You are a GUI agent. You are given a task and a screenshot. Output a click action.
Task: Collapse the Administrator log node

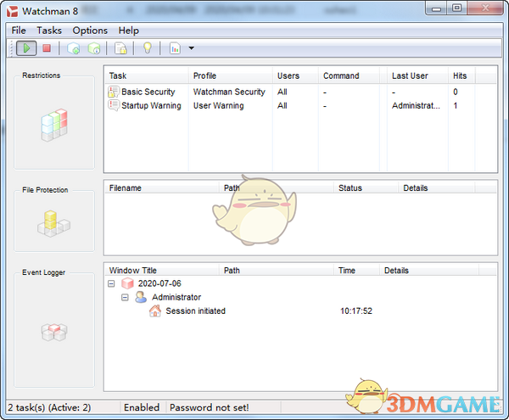125,297
